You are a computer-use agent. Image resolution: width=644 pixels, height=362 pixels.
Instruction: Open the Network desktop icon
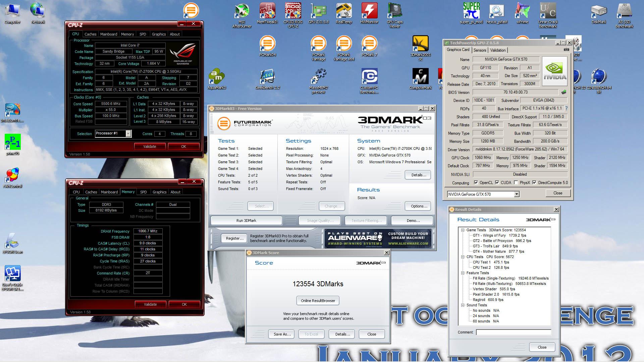(38, 13)
